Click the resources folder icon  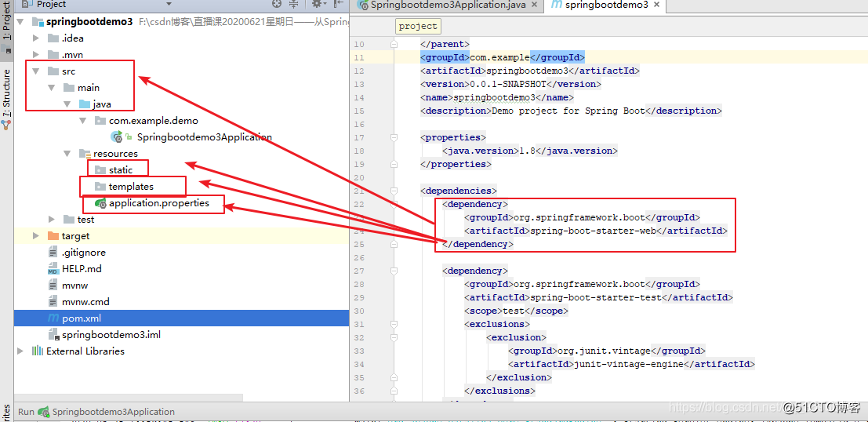pyautogui.click(x=84, y=154)
